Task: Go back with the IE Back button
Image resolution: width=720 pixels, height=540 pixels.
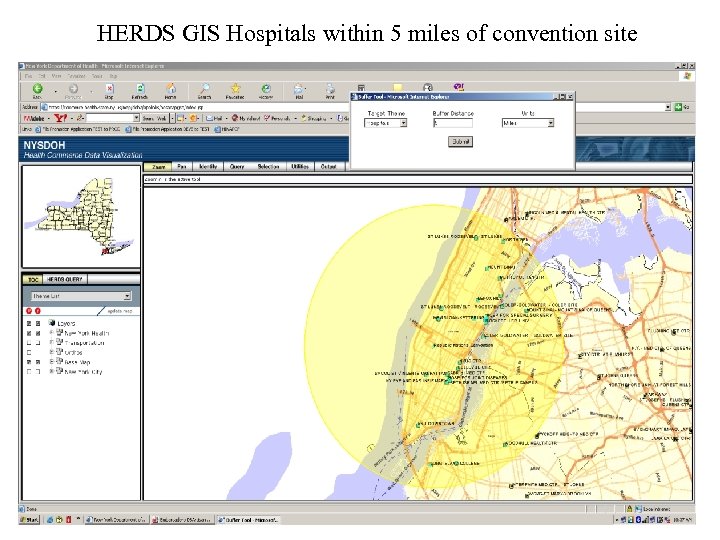Action: [38, 89]
